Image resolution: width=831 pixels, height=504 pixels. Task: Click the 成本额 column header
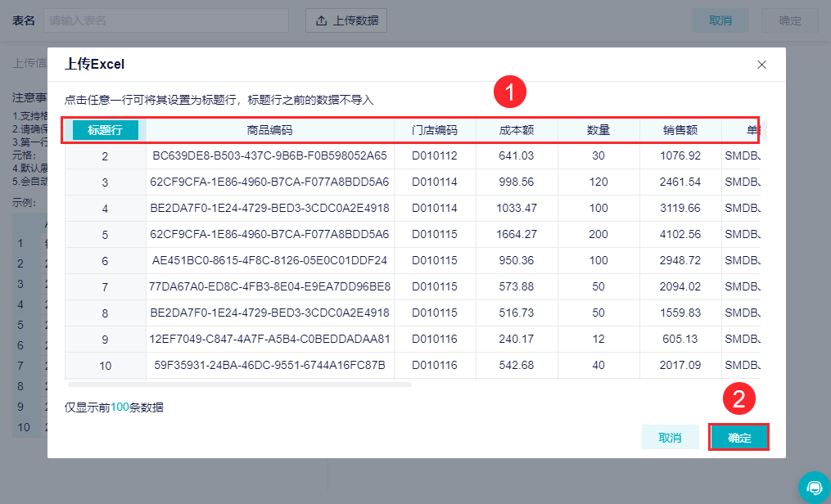516,130
